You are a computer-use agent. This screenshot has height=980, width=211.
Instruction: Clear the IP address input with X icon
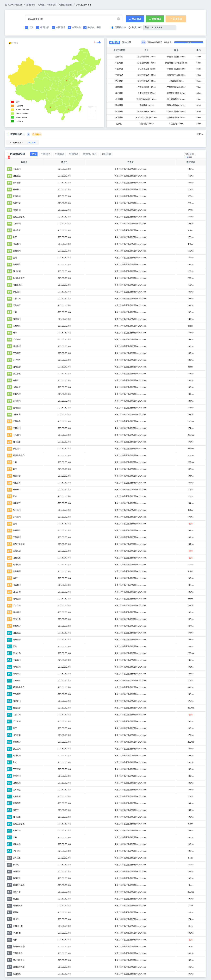coord(118,19)
